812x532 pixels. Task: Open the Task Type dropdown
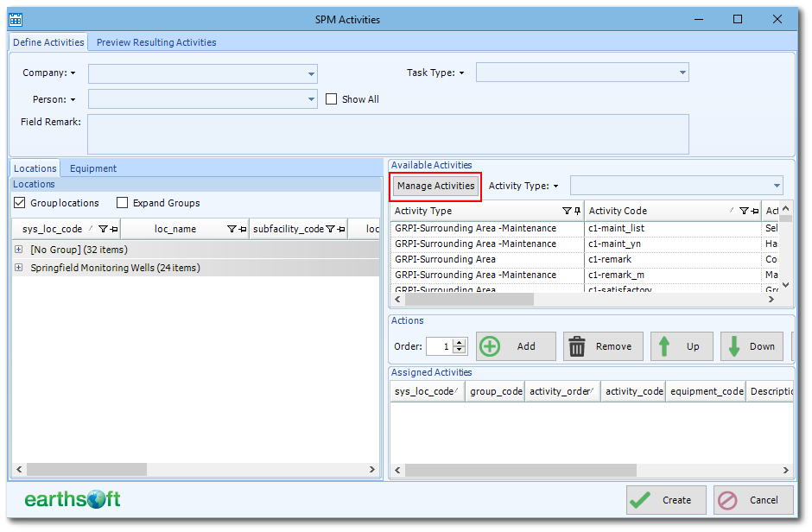(x=682, y=72)
